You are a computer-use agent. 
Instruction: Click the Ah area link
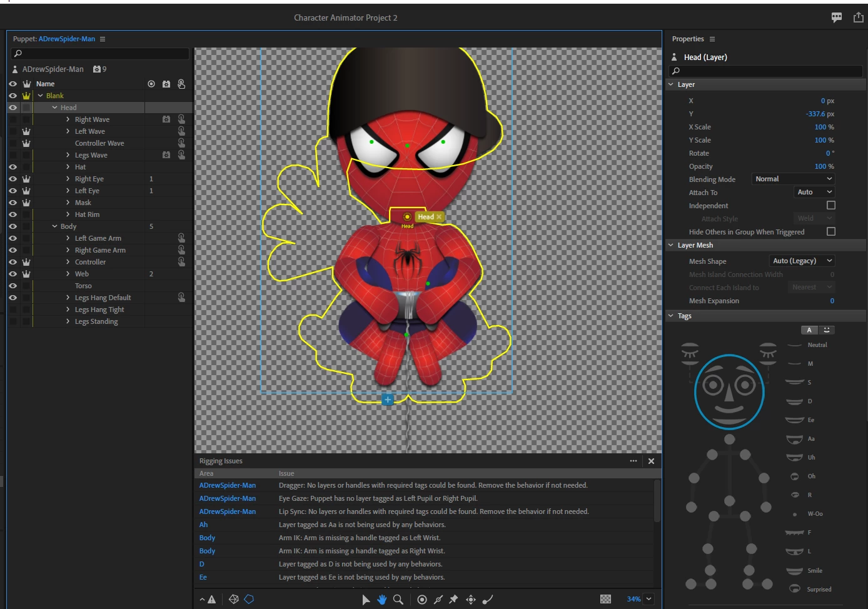[x=203, y=525]
